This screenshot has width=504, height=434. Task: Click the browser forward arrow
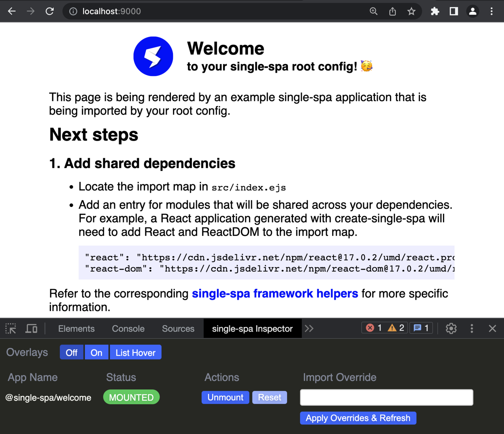pos(31,11)
